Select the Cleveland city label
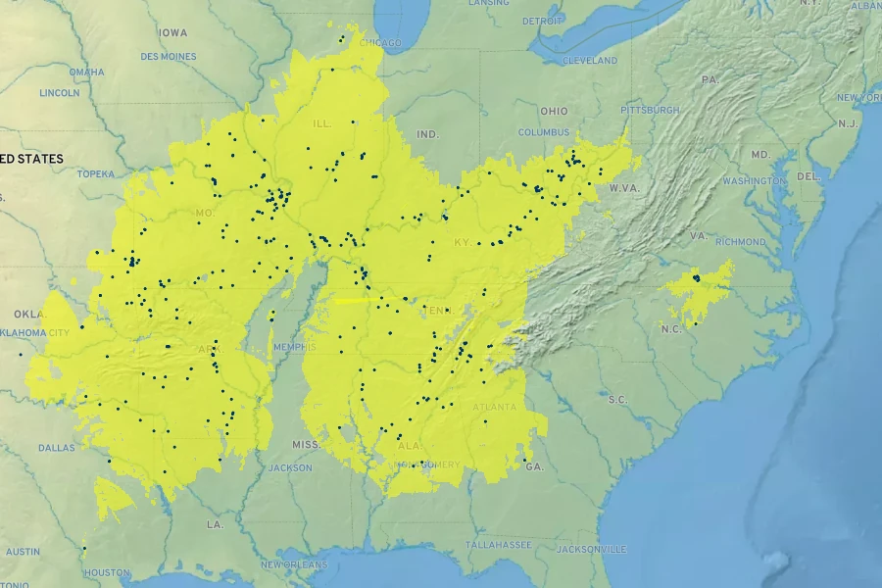Viewport: 882px width, 588px height. coord(590,61)
